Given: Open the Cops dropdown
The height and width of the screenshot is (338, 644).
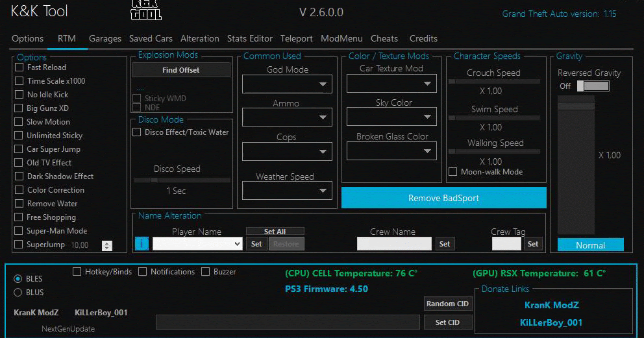Looking at the screenshot, I should point(287,151).
